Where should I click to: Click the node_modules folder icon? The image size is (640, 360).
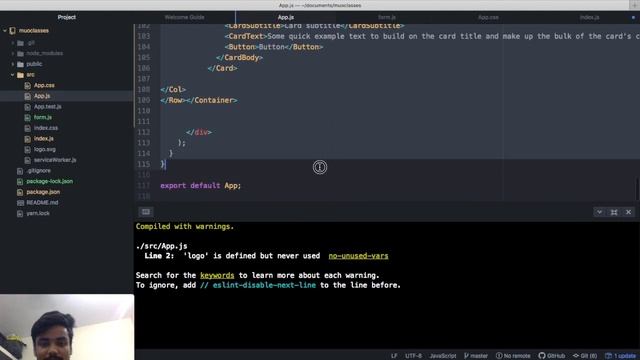[20, 53]
